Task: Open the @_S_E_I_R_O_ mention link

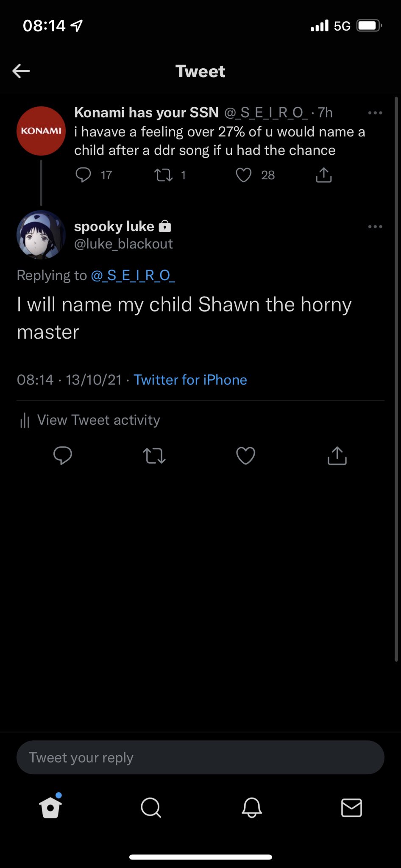Action: pyautogui.click(x=133, y=275)
